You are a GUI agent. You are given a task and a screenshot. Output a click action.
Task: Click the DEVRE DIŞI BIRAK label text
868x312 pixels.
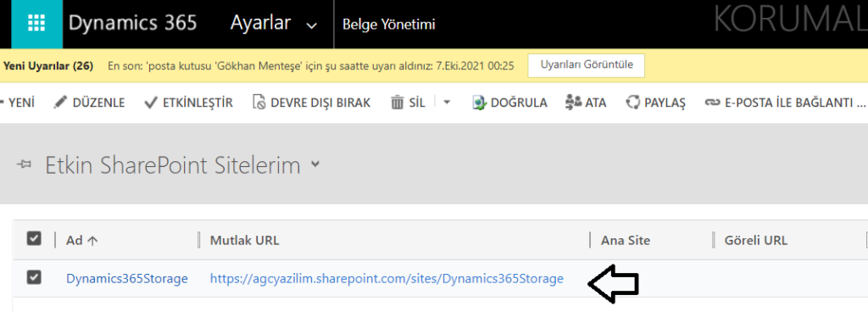coord(320,103)
